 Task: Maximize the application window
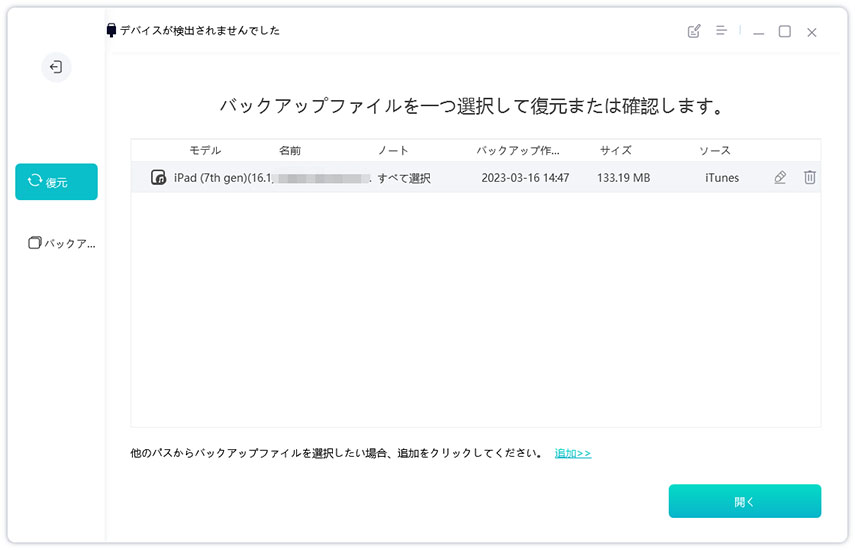(x=785, y=32)
